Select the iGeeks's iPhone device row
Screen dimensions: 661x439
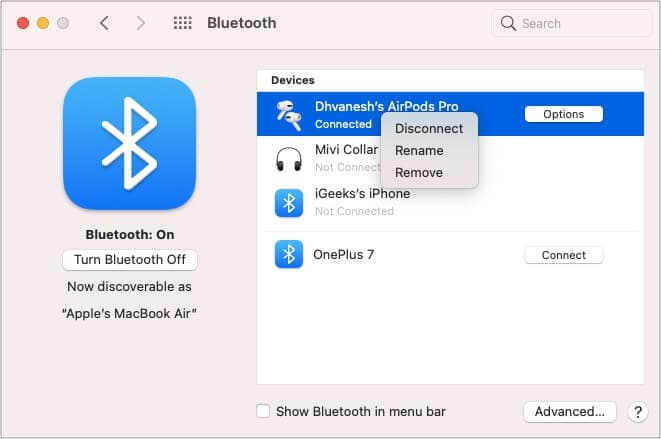click(450, 202)
